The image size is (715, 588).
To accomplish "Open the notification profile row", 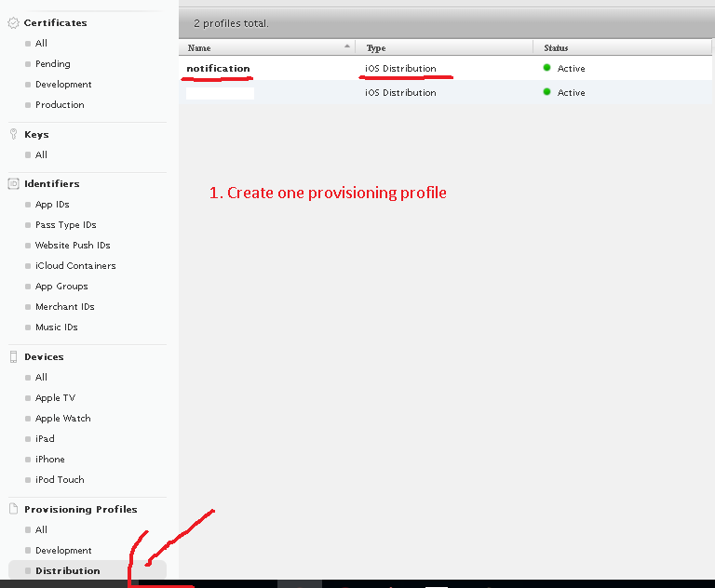I will pos(445,68).
